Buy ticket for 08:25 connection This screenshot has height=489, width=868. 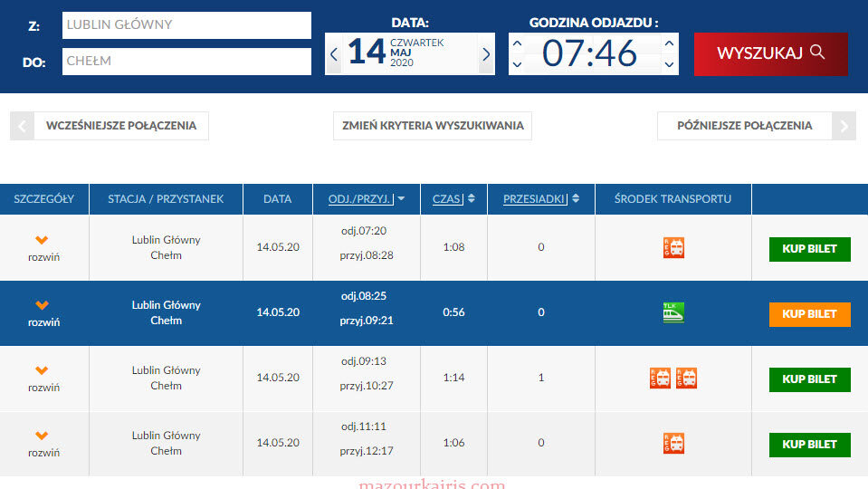809,314
